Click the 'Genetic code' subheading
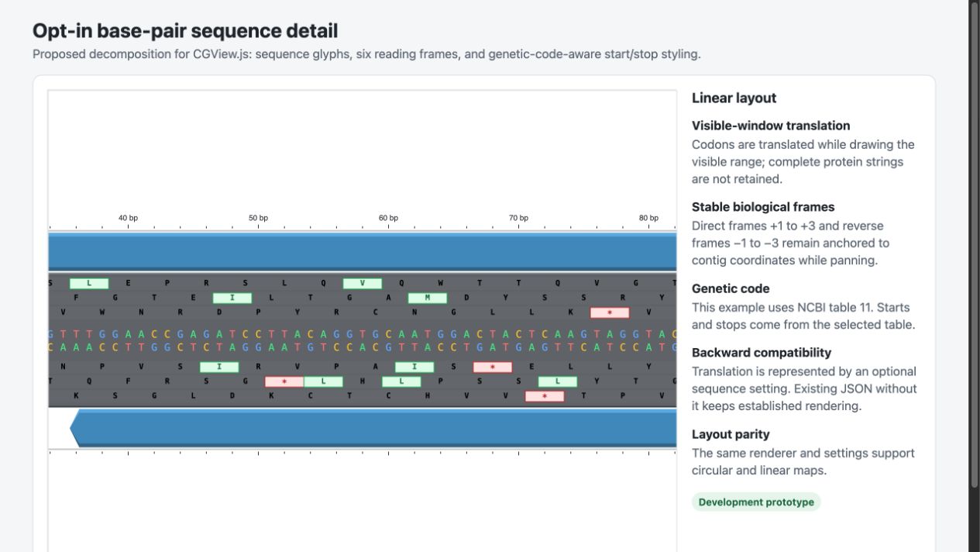The image size is (980, 552). [x=731, y=288]
